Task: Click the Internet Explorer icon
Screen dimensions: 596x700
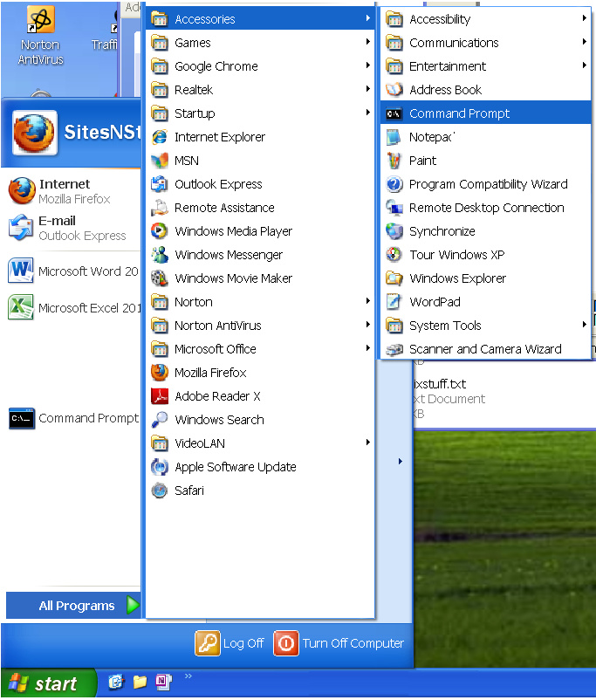Action: [x=160, y=137]
